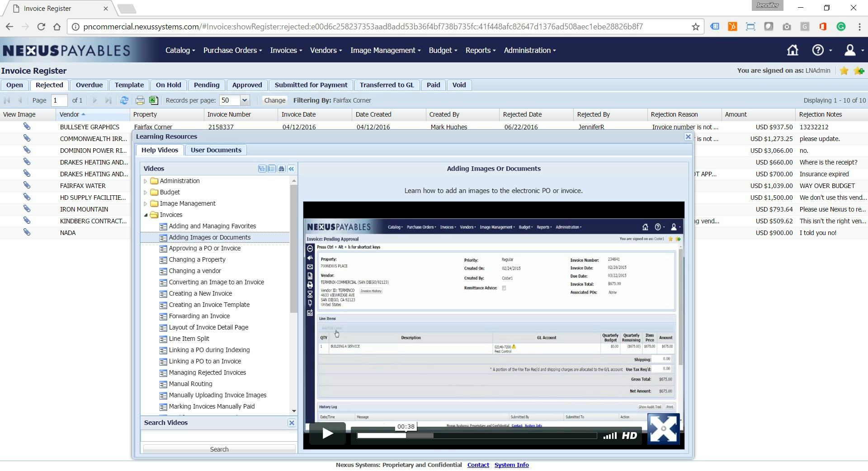View the IRON MOUNTAIN invoice image attachment
This screenshot has height=471, width=868.
[27, 209]
